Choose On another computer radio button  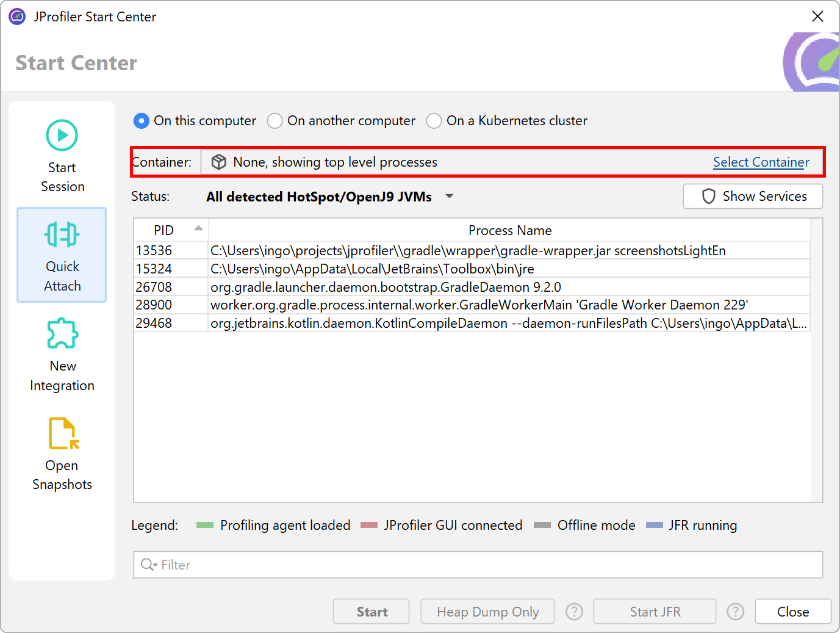275,121
